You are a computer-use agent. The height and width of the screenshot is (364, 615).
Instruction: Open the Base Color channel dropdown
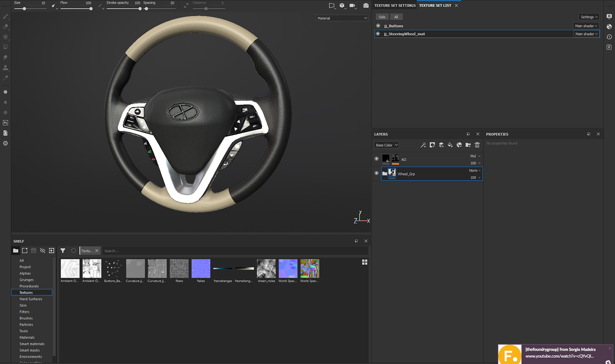pyautogui.click(x=387, y=145)
